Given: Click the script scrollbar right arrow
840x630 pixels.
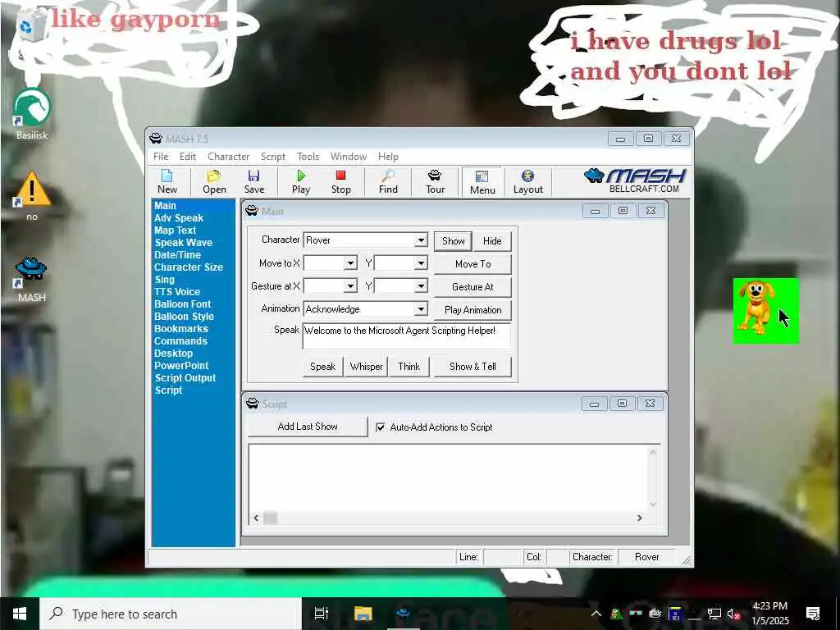Looking at the screenshot, I should pyautogui.click(x=639, y=518).
